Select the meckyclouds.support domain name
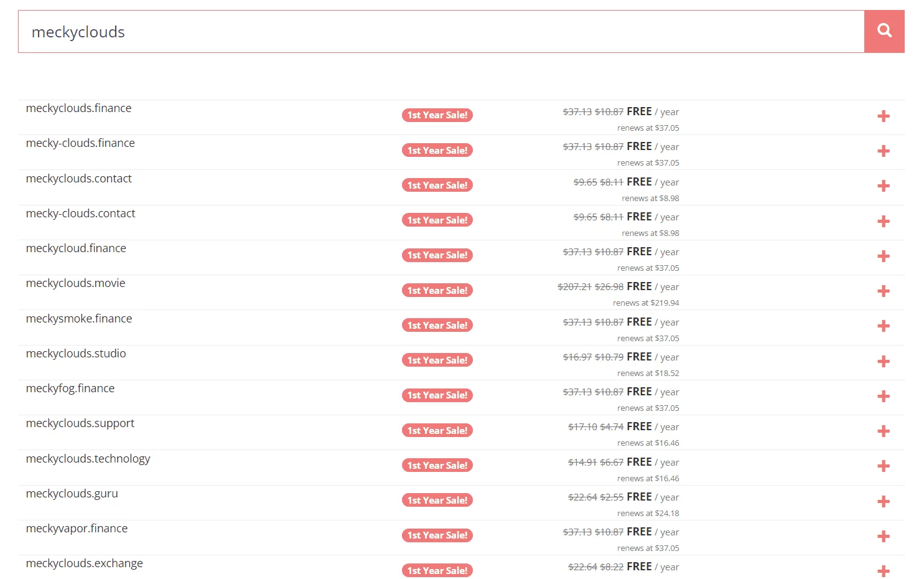 click(x=80, y=424)
